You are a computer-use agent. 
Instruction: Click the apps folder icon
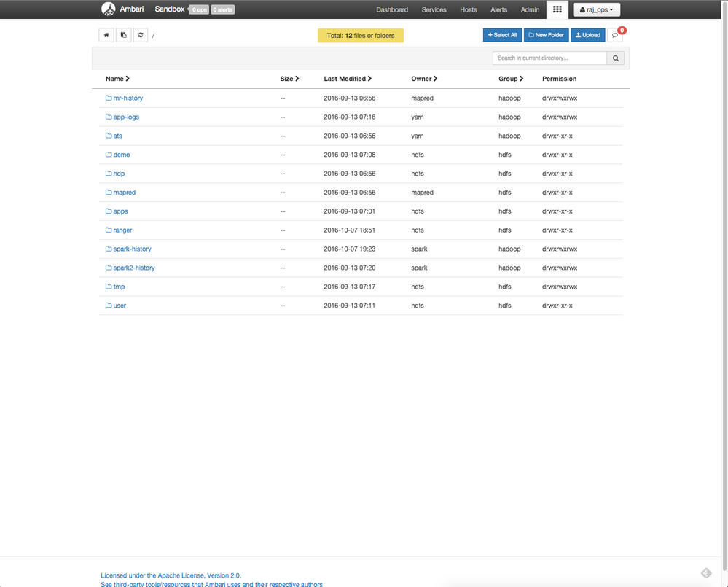pos(108,211)
